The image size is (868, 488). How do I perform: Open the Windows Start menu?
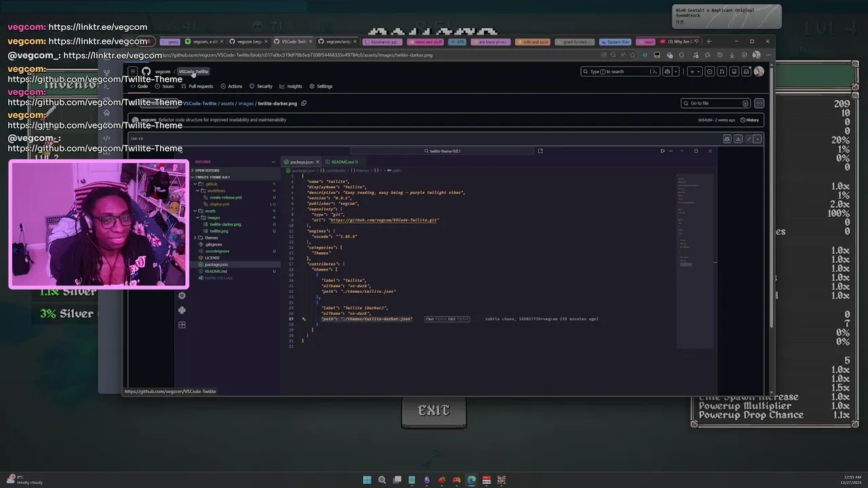pyautogui.click(x=367, y=480)
